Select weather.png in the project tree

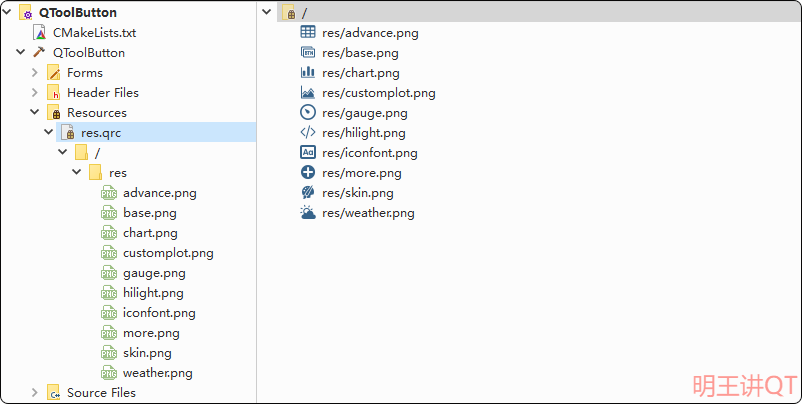(x=158, y=373)
